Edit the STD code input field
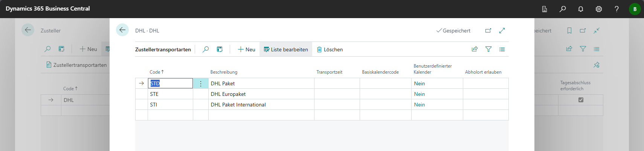 pos(170,83)
